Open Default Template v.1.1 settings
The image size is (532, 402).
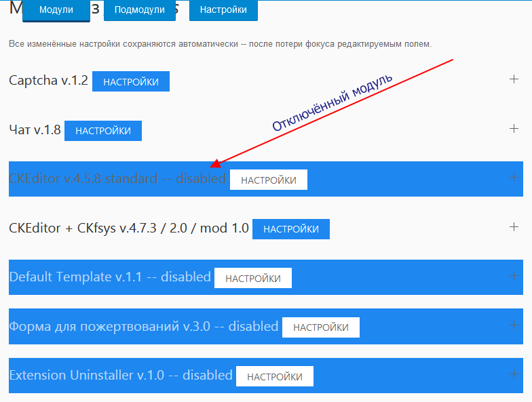253,278
